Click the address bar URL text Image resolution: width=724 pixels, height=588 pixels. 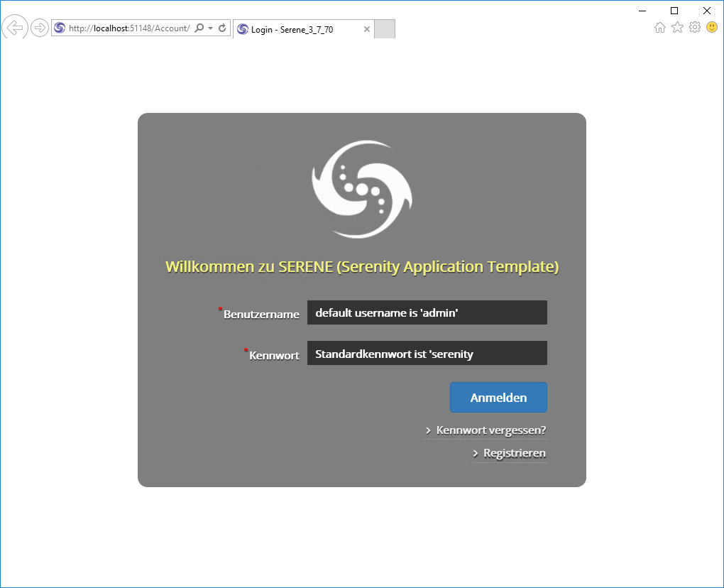pyautogui.click(x=129, y=28)
